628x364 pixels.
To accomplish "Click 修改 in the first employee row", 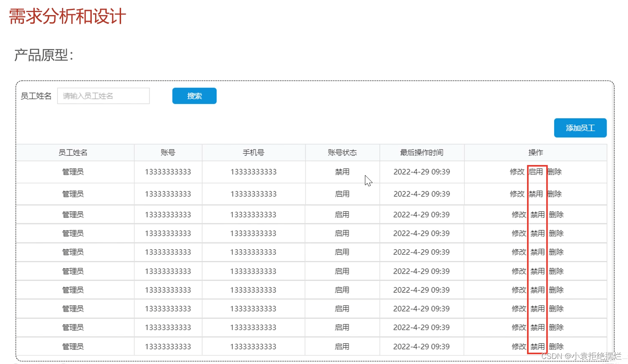I will pyautogui.click(x=517, y=172).
